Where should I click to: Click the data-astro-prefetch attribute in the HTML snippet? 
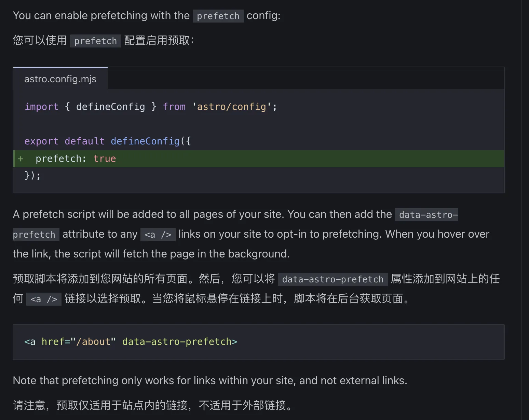[x=177, y=342]
